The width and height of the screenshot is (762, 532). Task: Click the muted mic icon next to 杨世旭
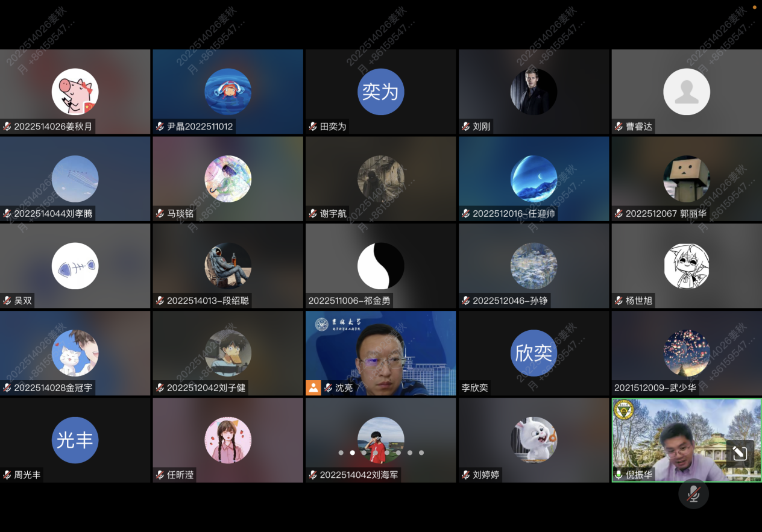tap(619, 301)
